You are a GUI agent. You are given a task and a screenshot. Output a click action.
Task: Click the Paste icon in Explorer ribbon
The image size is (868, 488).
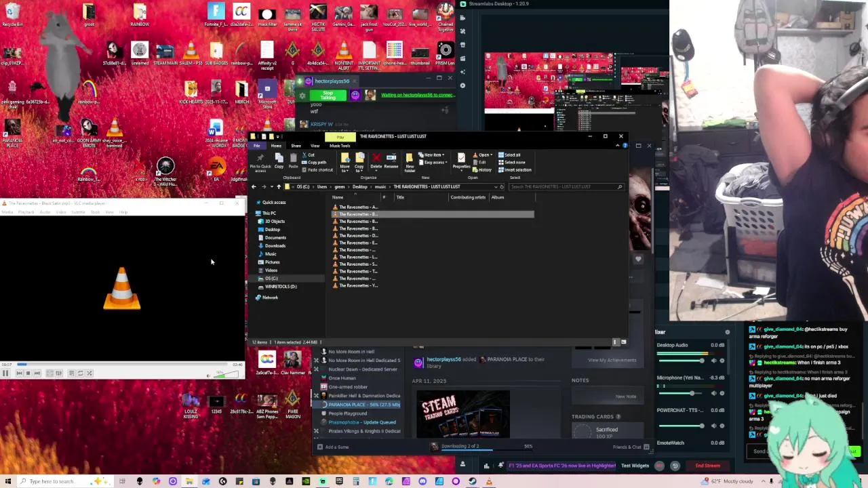click(293, 161)
